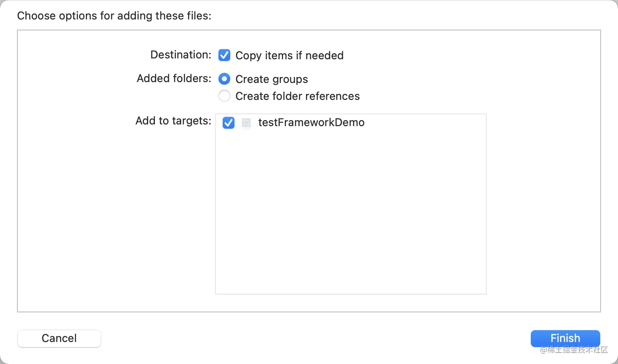Click the "Destination:" field label

tap(181, 55)
